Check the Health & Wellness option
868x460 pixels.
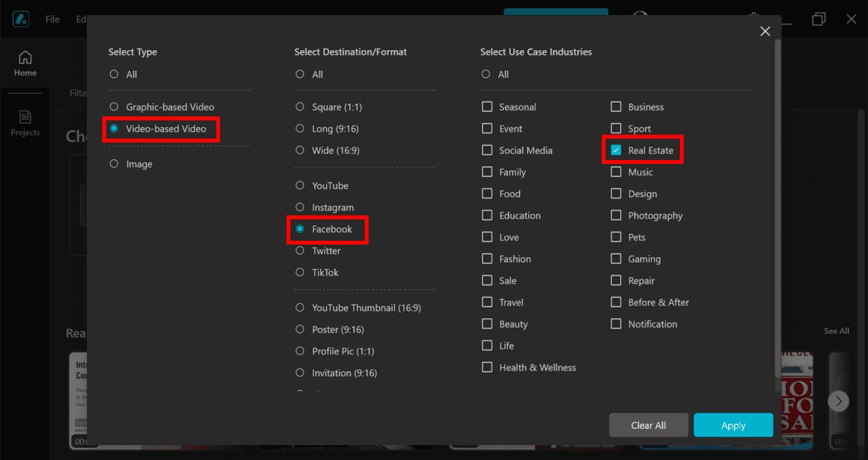coord(487,368)
